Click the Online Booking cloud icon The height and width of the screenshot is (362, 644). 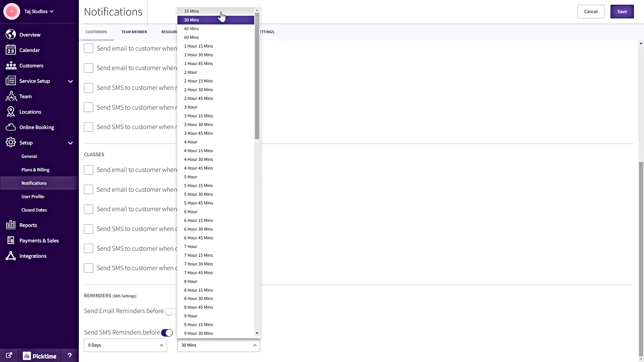11,127
